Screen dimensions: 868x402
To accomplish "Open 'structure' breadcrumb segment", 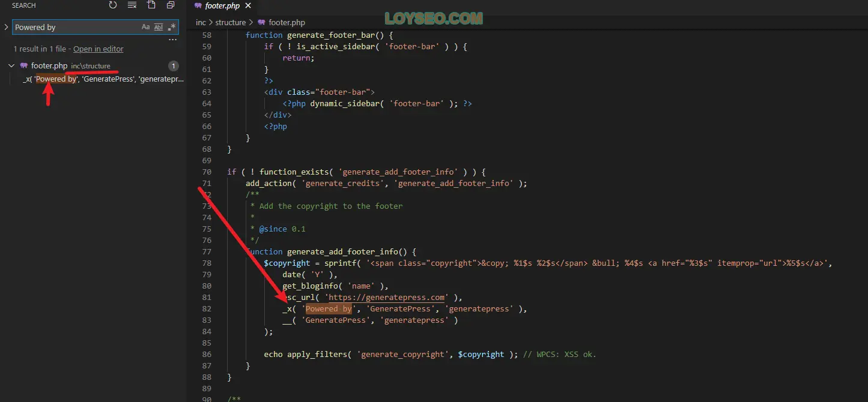I will 231,23.
